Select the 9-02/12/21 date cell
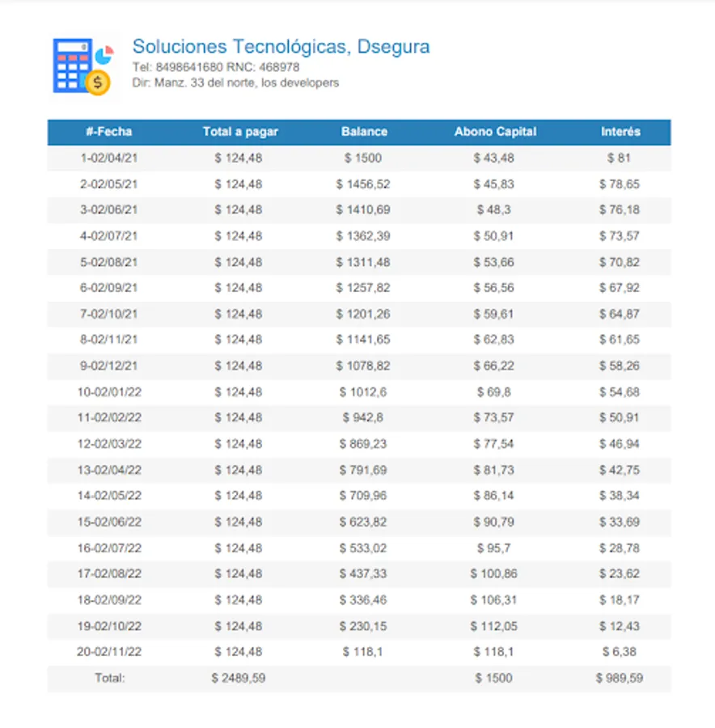Viewport: 715px width, 728px height. [108, 366]
